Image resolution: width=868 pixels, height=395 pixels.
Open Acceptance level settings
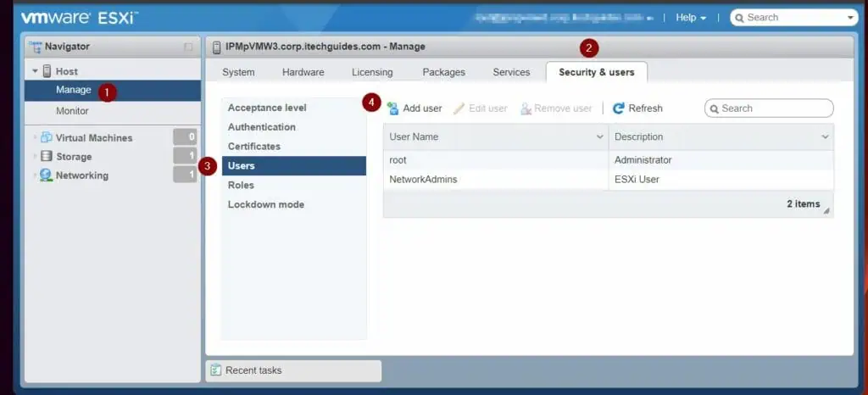click(x=294, y=108)
